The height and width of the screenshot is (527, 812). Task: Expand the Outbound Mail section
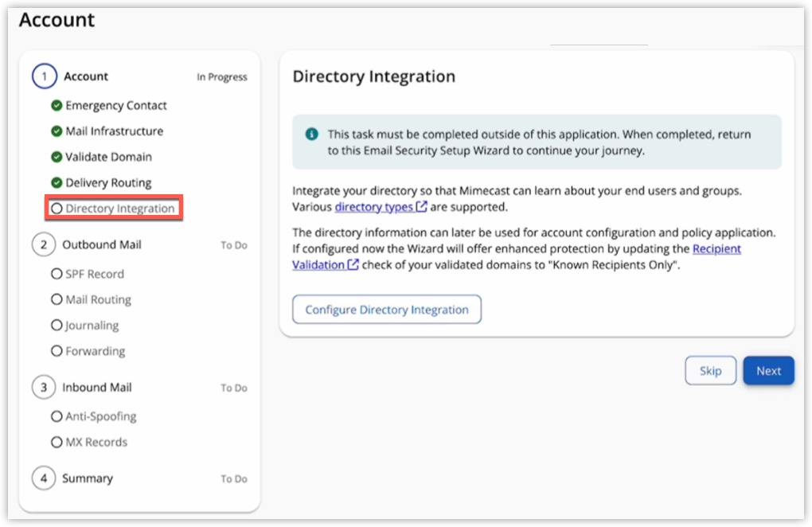[103, 245]
